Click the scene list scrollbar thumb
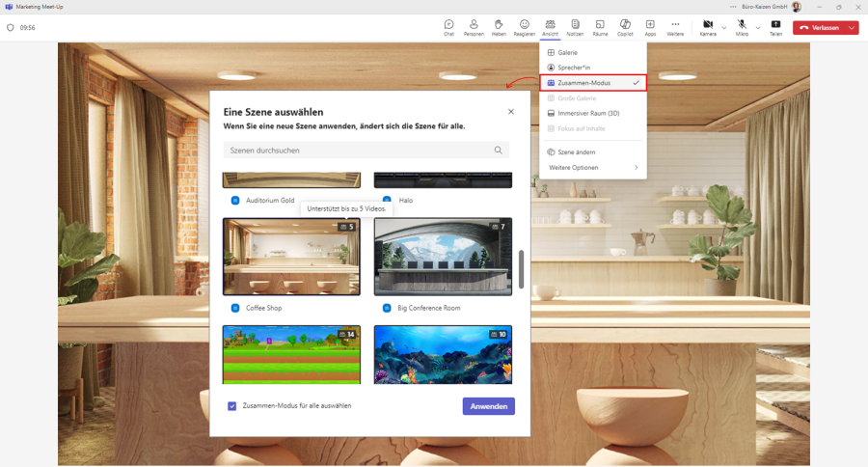The width and height of the screenshot is (868, 467). pyautogui.click(x=522, y=269)
